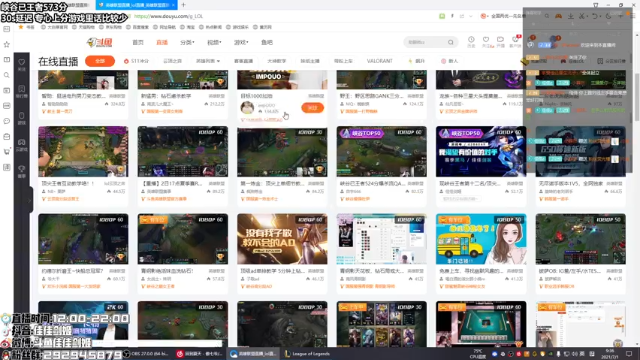Open the red music app in taskbar
Viewport: 640px width, 360px height.
coord(199,354)
